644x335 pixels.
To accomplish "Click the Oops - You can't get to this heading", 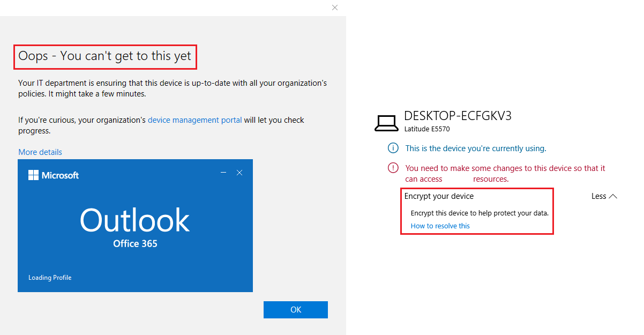I will (105, 56).
